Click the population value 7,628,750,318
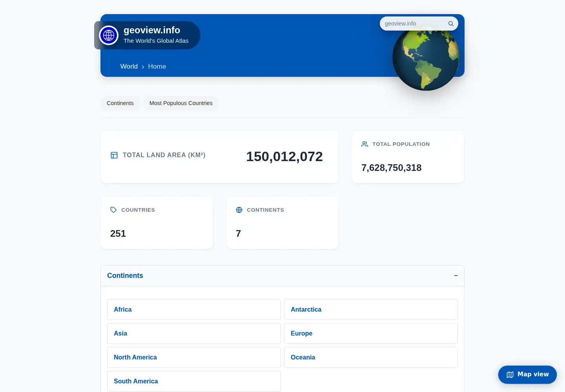This screenshot has height=392, width=565. (392, 168)
